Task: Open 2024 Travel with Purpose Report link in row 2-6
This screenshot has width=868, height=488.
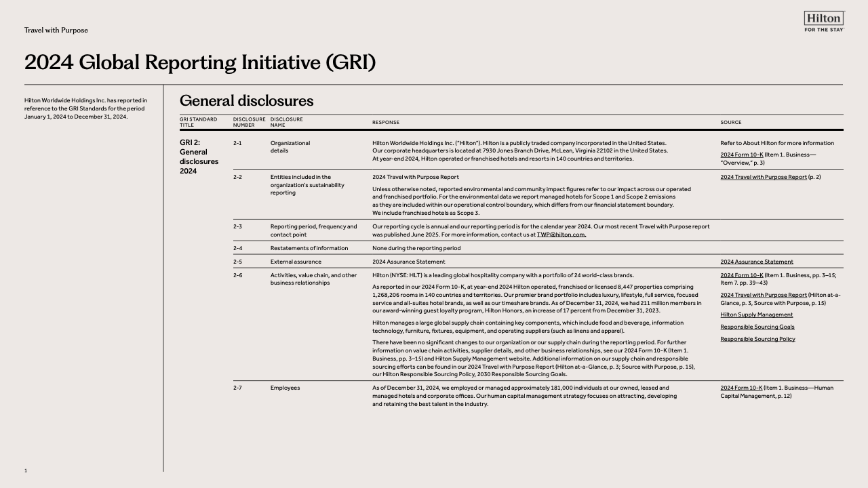Action: click(x=763, y=295)
